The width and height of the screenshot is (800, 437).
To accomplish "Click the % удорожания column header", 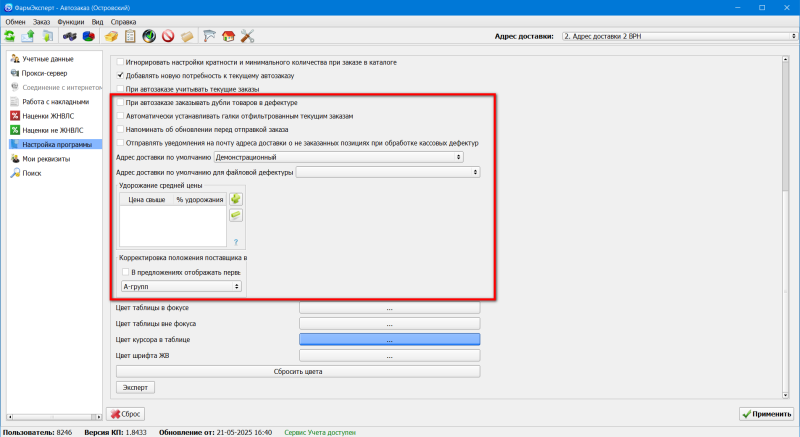I will tap(199, 199).
